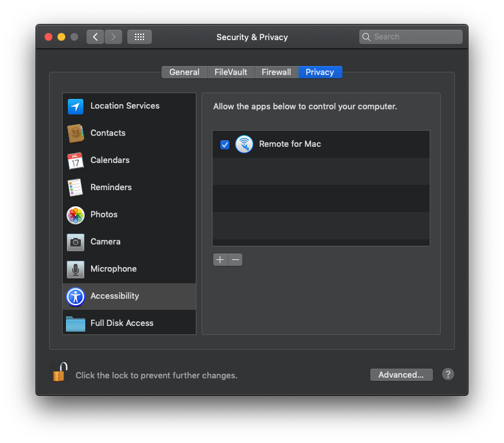The width and height of the screenshot is (504, 443).
Task: Select the Microphone icon
Action: click(76, 269)
